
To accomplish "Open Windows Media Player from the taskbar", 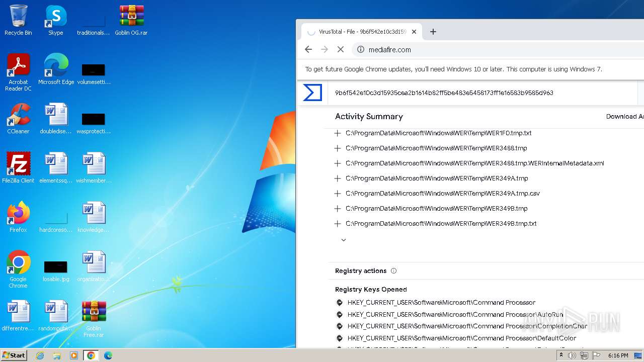I will coord(74,355).
